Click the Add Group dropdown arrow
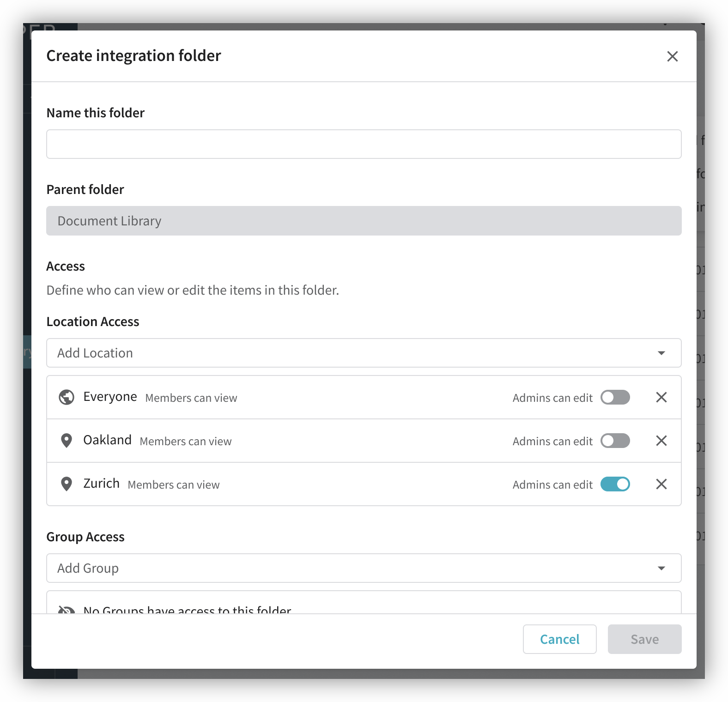 point(661,569)
